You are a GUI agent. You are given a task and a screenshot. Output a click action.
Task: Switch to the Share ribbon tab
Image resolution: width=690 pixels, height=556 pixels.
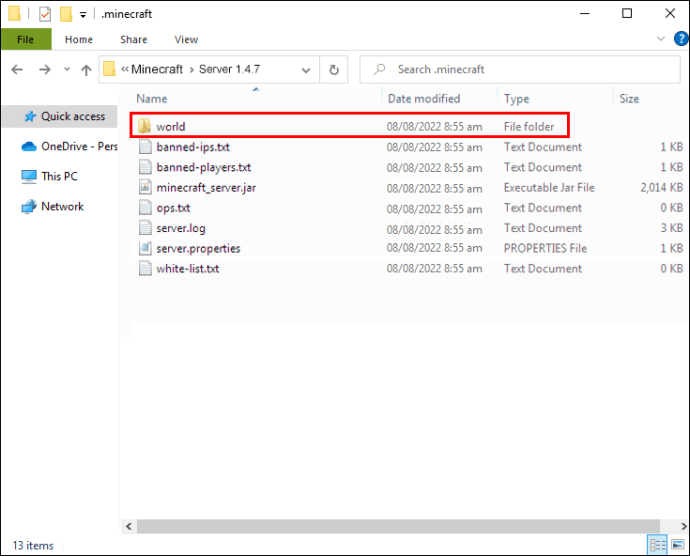[134, 40]
